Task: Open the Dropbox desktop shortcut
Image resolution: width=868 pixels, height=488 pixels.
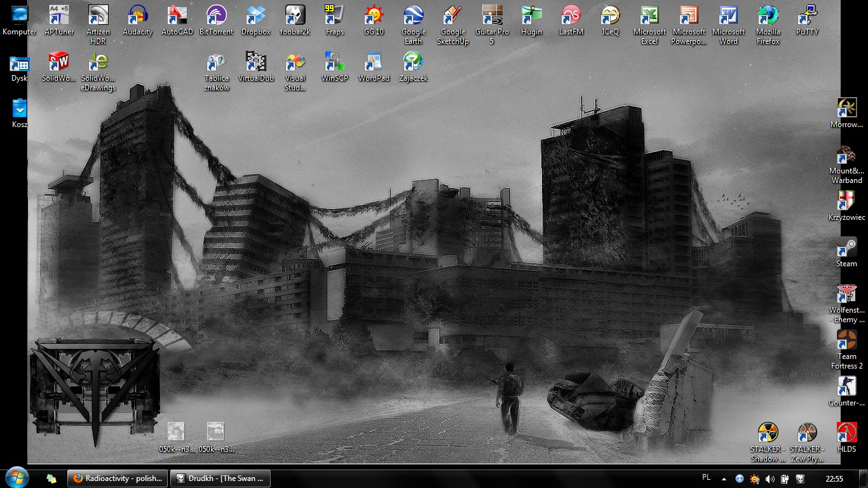Action: click(x=255, y=15)
